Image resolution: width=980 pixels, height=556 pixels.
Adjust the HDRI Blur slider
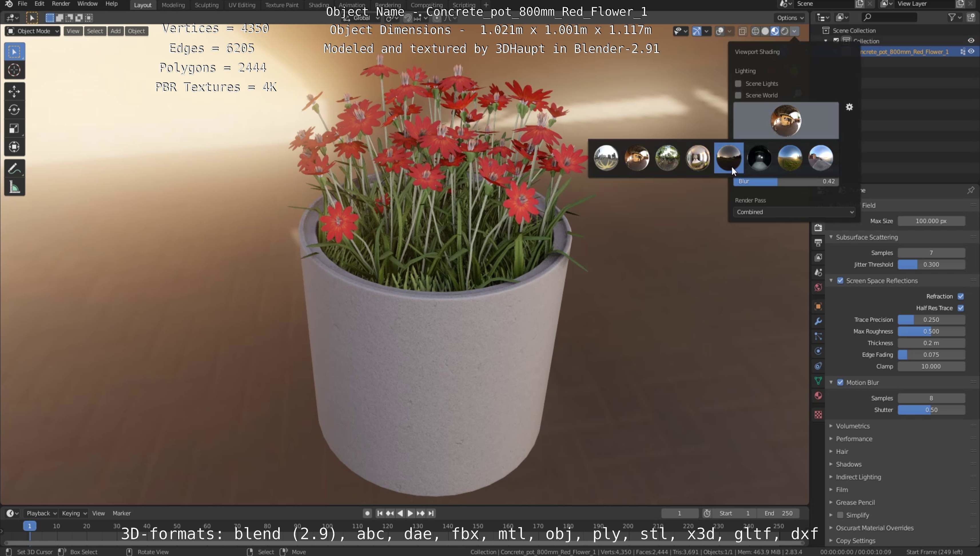coord(786,181)
